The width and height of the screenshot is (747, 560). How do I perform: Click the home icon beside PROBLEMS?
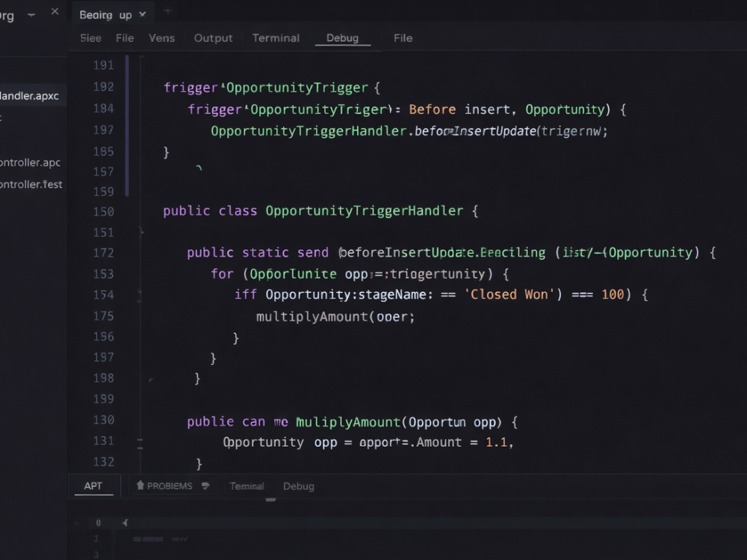[140, 485]
